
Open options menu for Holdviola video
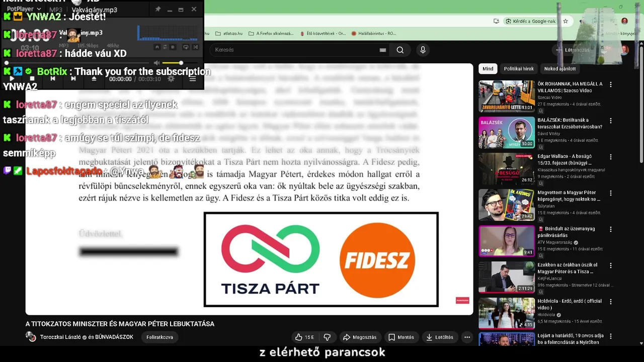coord(611,302)
